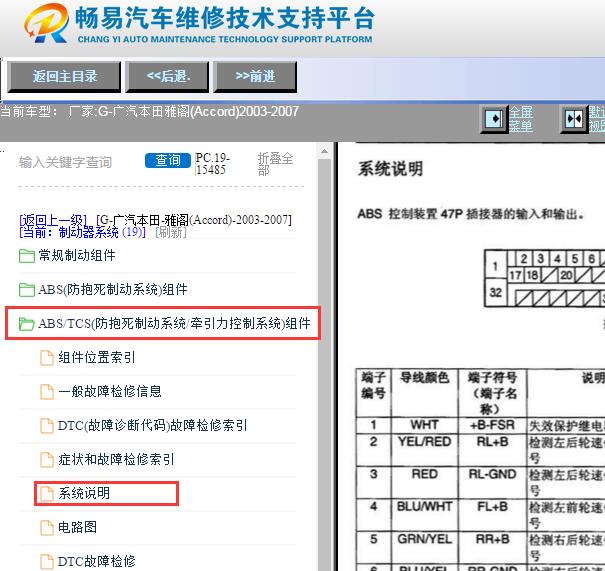This screenshot has height=571, width=605.
Task: Click the 常规制动组件 folder icon
Action: (27, 256)
